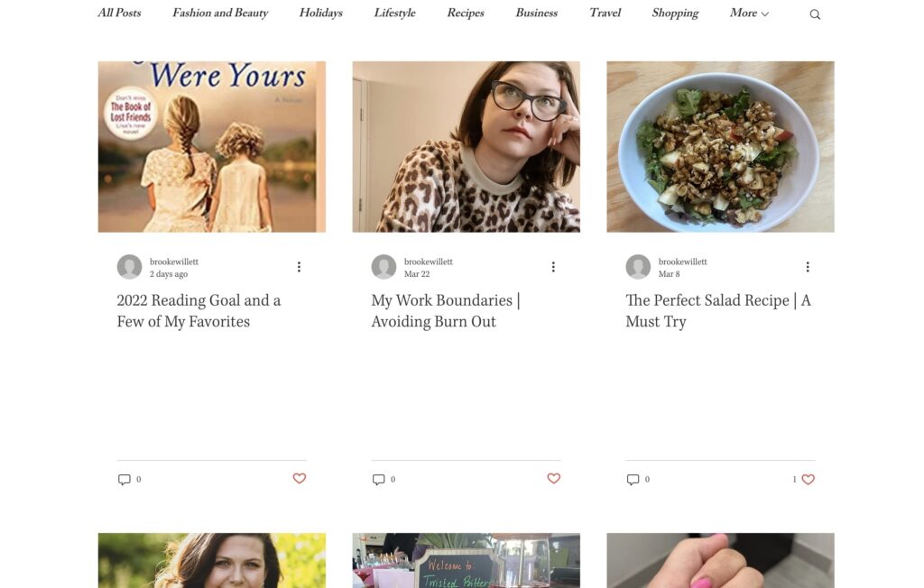Click author avatar on 2022 Reading Goal post

[x=130, y=267]
